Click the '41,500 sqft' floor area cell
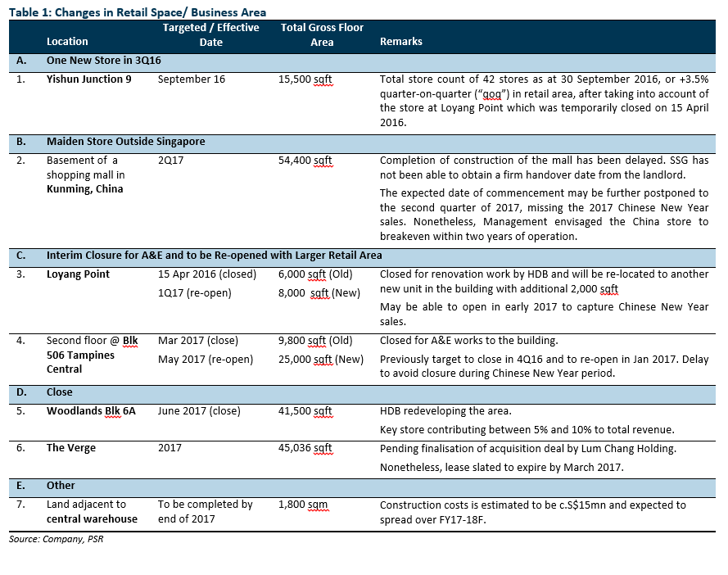The image size is (728, 575). 305,411
